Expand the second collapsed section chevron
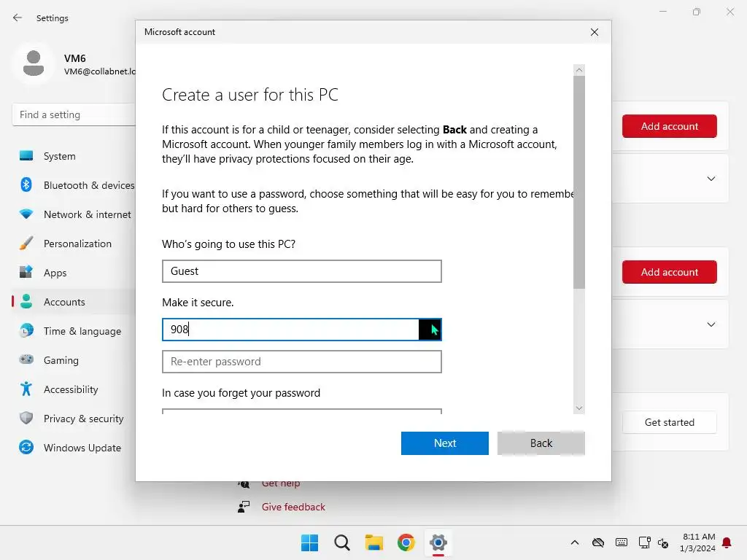The image size is (747, 560). pos(711,324)
